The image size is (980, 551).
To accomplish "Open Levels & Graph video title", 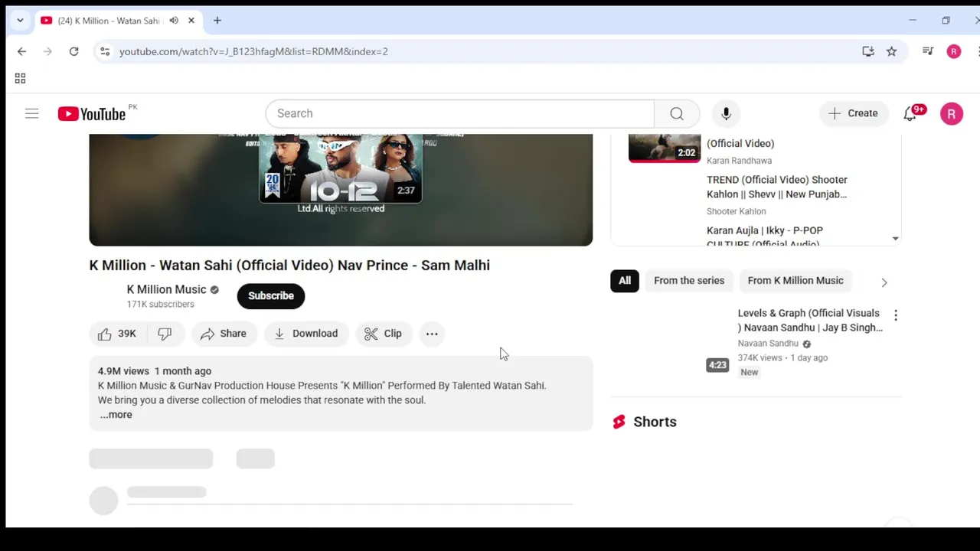I will [810, 320].
